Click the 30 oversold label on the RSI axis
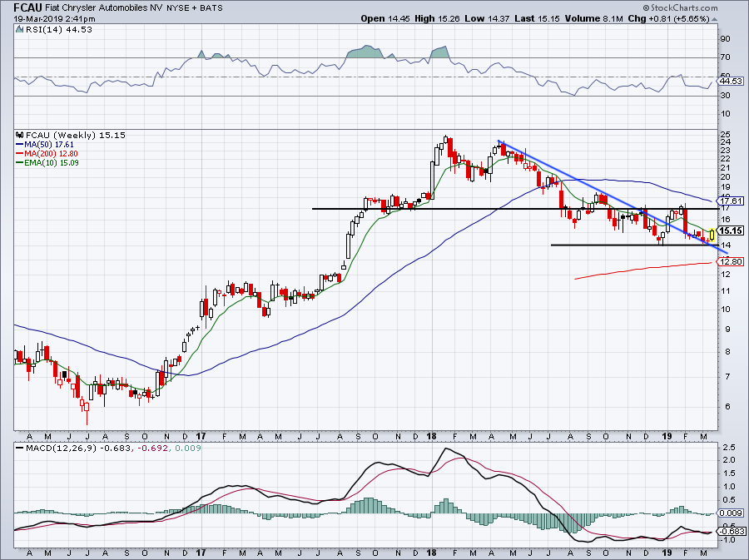Screen dimensions: 749x560 (x=725, y=96)
